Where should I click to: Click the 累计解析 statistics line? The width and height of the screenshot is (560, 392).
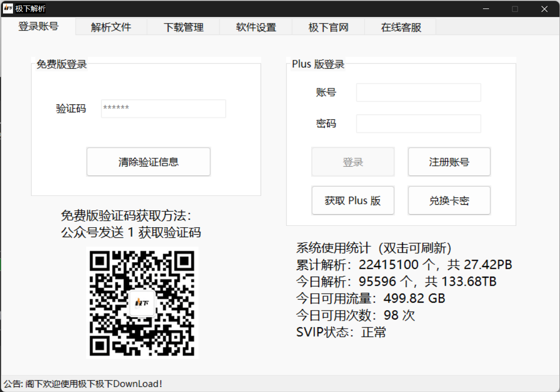404,265
